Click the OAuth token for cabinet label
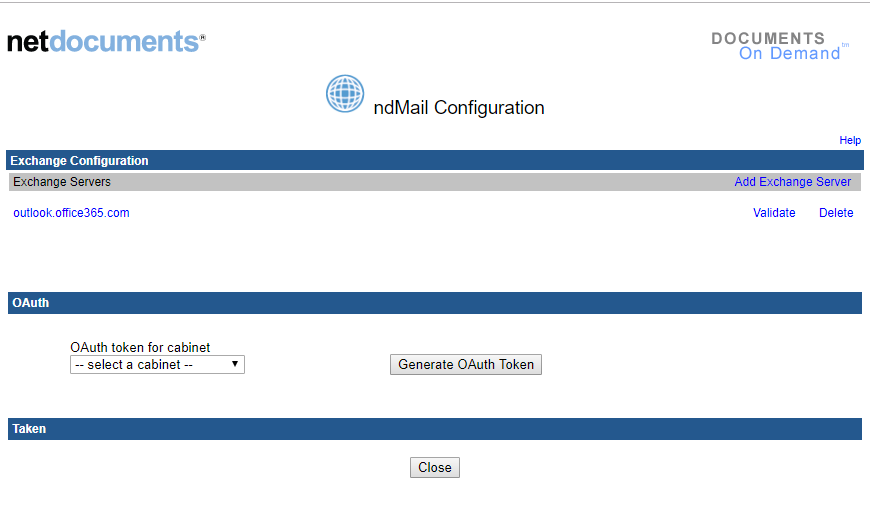 tap(140, 348)
